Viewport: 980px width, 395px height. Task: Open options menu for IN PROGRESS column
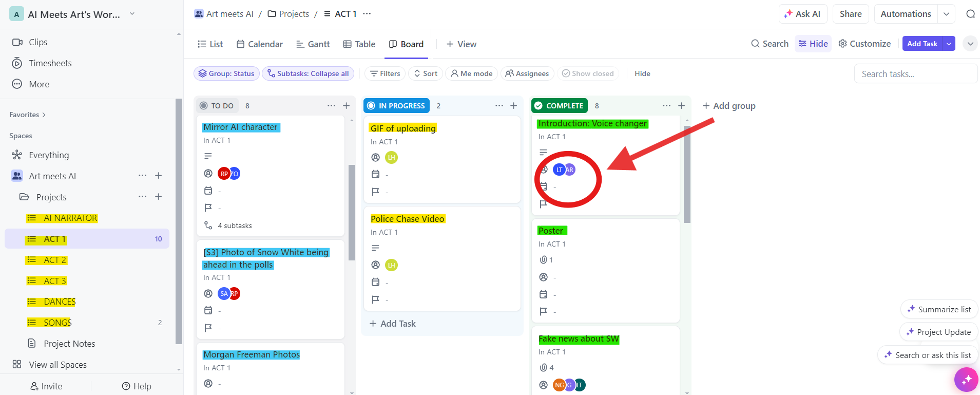coord(499,106)
